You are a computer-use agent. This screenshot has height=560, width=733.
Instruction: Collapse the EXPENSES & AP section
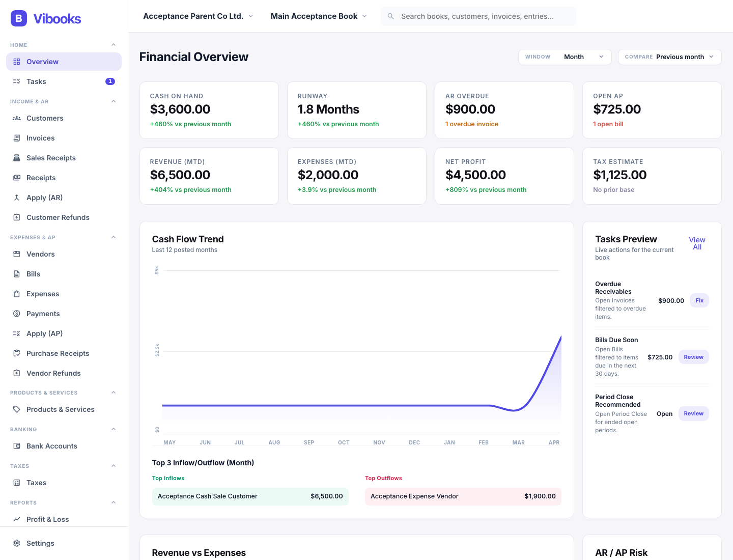click(113, 237)
